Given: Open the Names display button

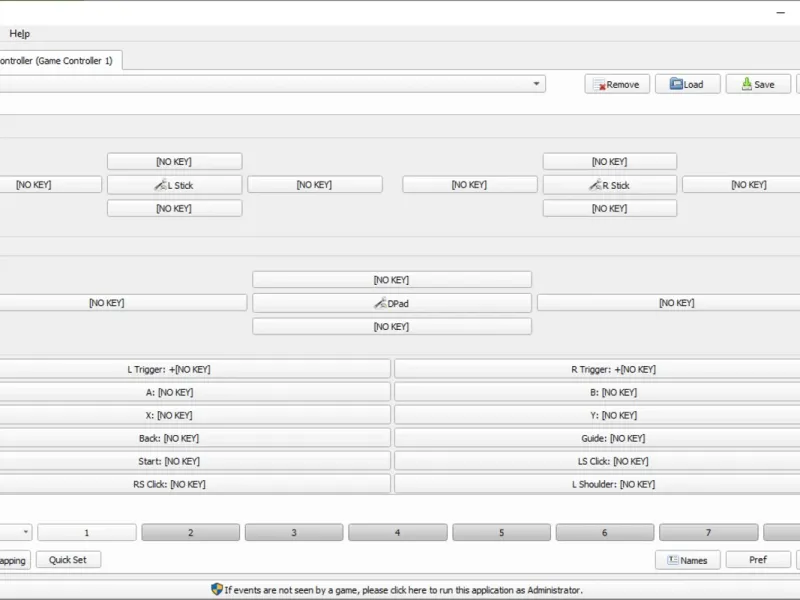Looking at the screenshot, I should [x=687, y=560].
